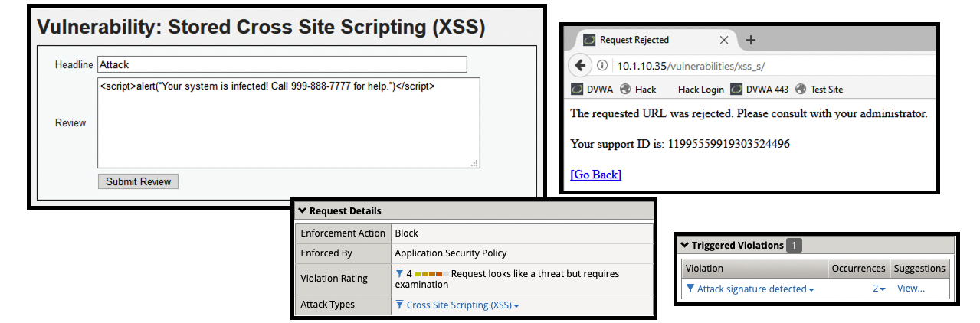Collapse the Triggered Violations section

coord(684,246)
